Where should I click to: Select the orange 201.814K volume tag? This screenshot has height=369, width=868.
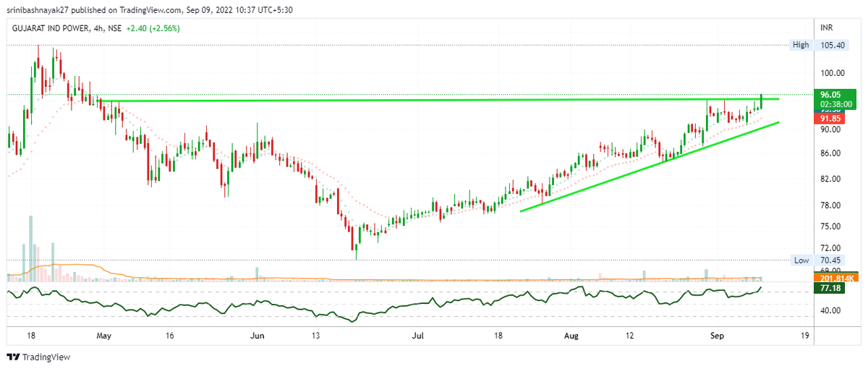click(835, 278)
